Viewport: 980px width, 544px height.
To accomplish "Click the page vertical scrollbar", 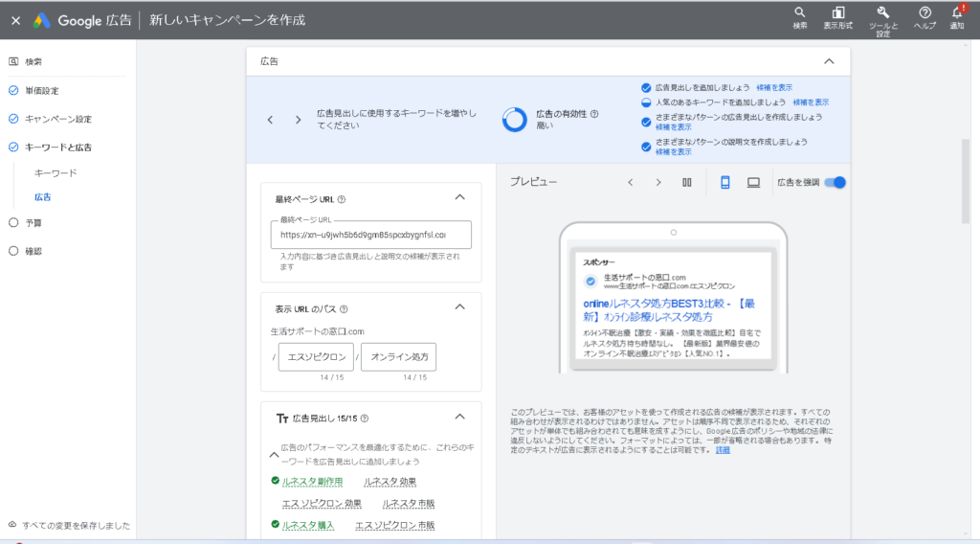I will click(x=966, y=181).
